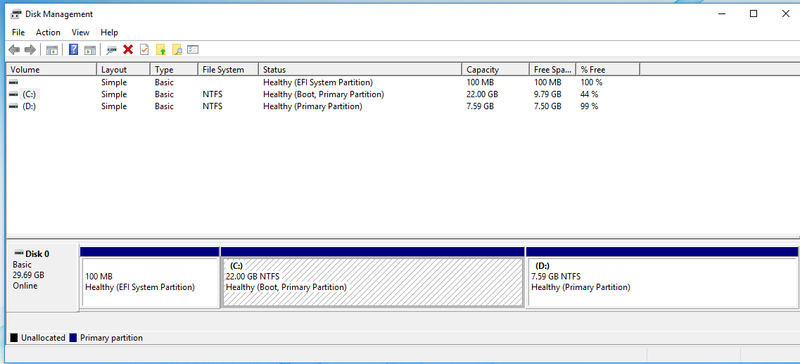This screenshot has width=800, height=364.
Task: Open Help via the blue question mark icon
Action: coord(73,50)
